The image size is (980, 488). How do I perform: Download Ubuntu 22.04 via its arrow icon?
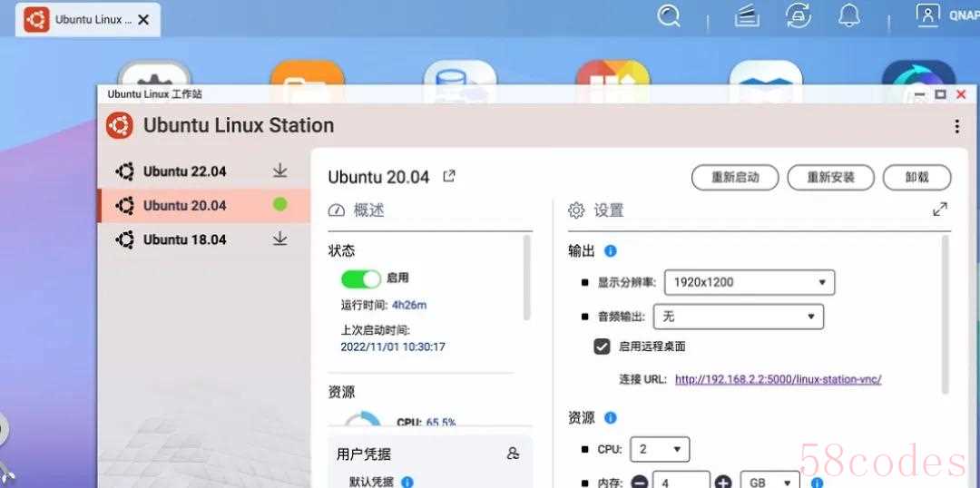pyautogui.click(x=280, y=171)
